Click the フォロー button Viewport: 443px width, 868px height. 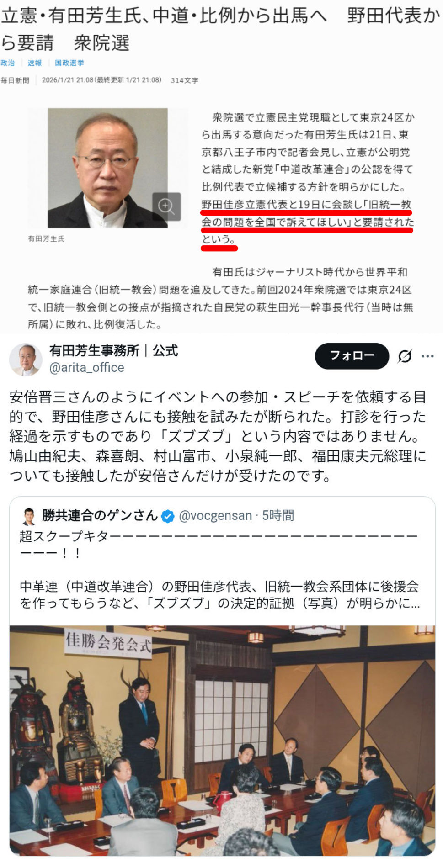pos(352,356)
